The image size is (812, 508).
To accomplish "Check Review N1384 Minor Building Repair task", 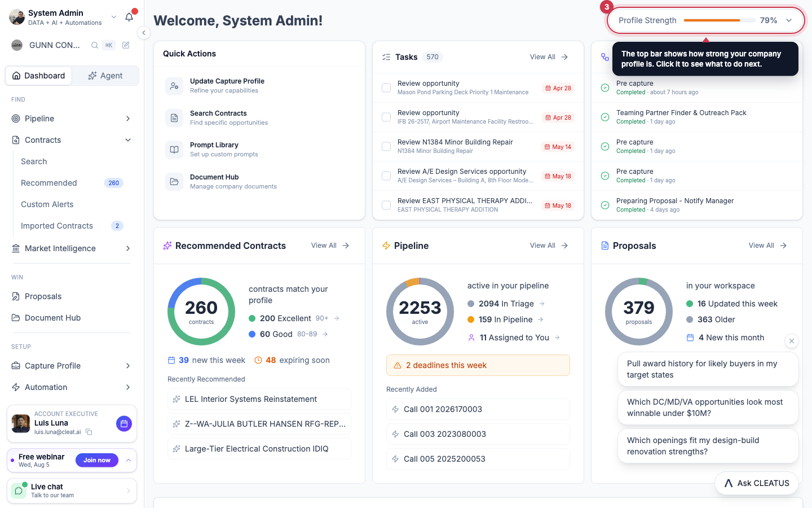I will [x=386, y=147].
